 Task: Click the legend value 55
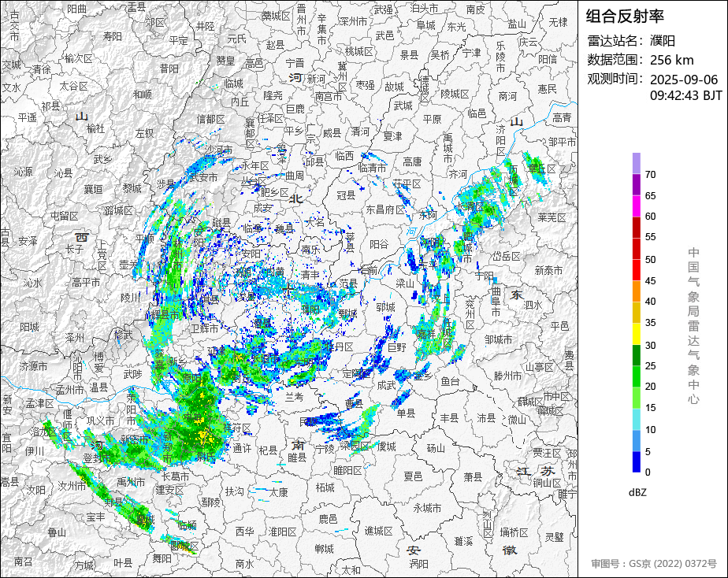point(651,237)
